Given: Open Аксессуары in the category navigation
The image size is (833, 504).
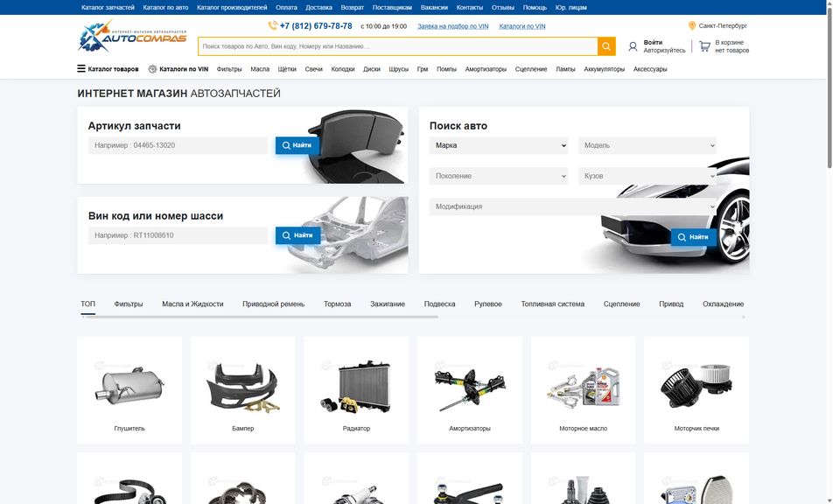Looking at the screenshot, I should point(650,69).
